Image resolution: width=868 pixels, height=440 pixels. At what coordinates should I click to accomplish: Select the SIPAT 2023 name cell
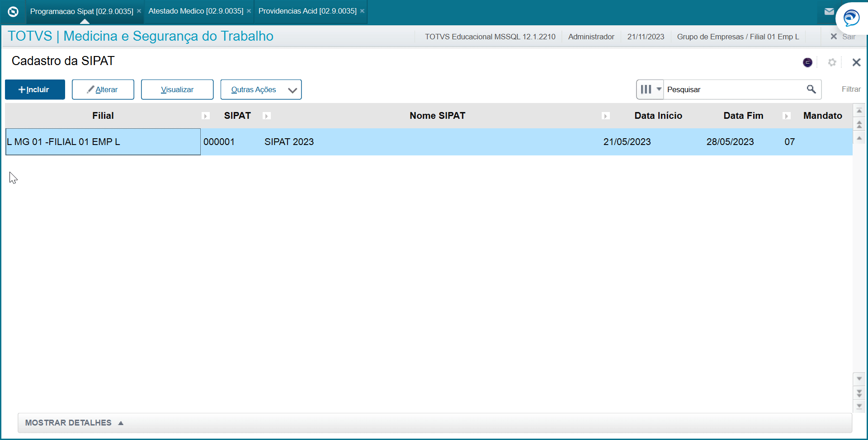point(432,142)
